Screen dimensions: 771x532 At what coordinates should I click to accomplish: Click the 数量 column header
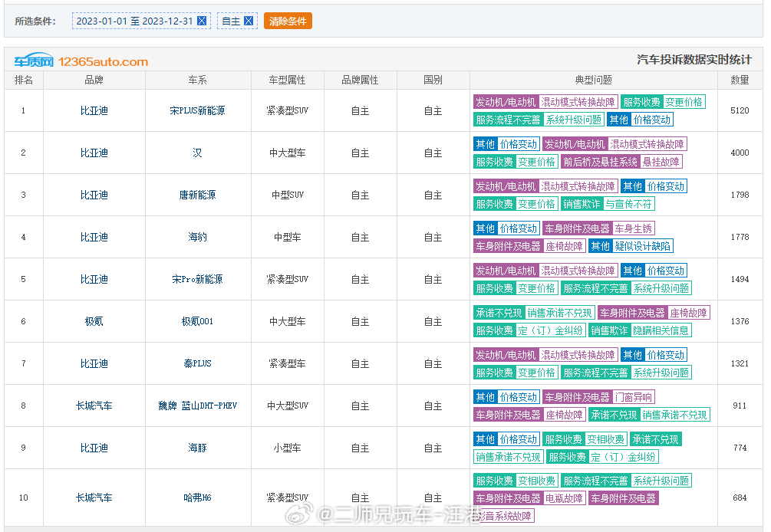point(740,80)
